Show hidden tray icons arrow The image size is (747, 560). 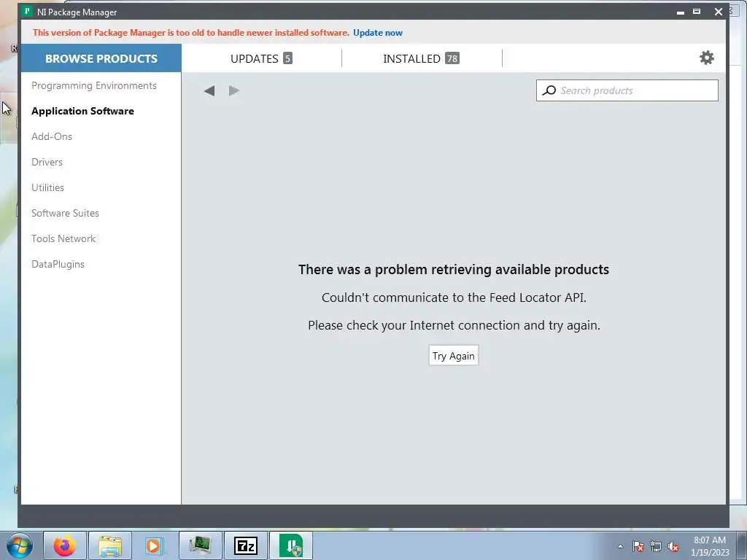pyautogui.click(x=620, y=546)
